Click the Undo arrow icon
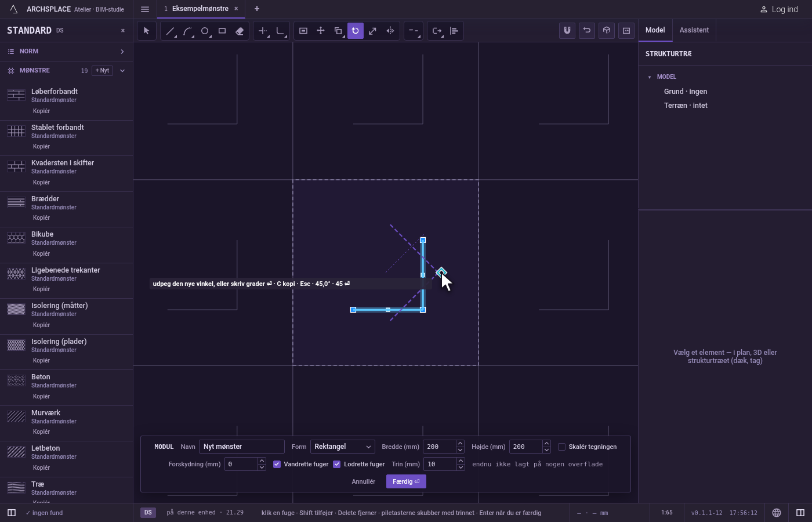812x522 pixels. tap(587, 30)
